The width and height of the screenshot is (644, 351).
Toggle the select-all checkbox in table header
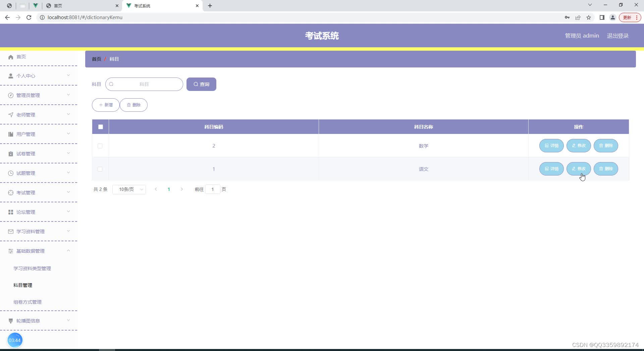point(101,127)
